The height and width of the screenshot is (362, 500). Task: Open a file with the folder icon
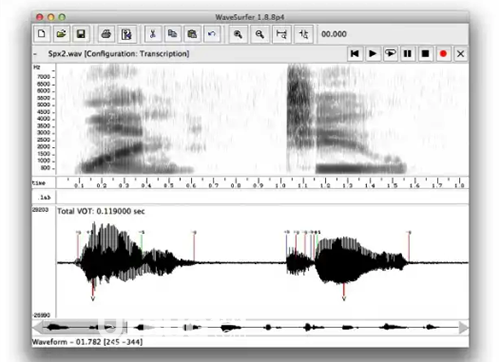coord(61,34)
